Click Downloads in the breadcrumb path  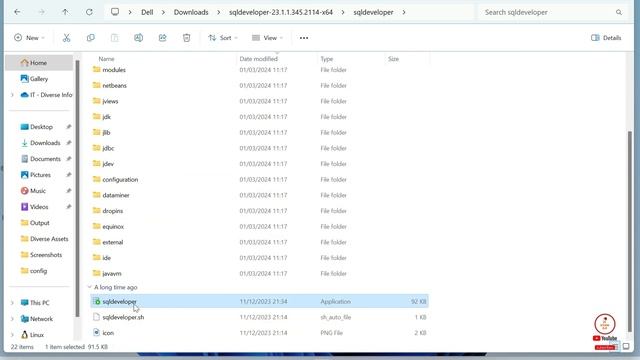click(191, 12)
